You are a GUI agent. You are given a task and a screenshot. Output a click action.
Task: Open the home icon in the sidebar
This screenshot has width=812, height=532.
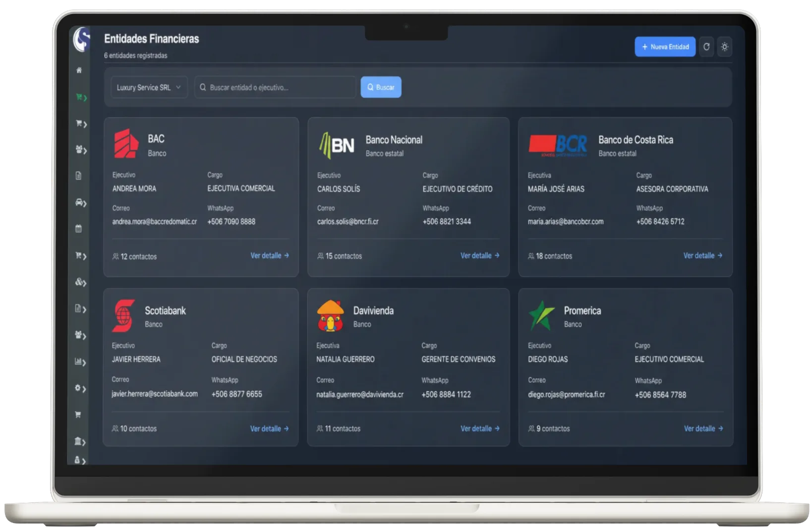(x=79, y=70)
